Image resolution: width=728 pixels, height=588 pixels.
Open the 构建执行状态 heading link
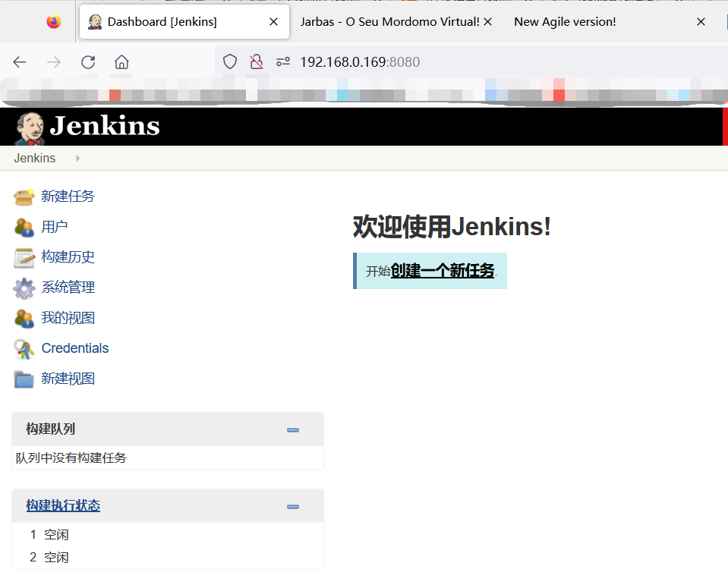click(63, 505)
